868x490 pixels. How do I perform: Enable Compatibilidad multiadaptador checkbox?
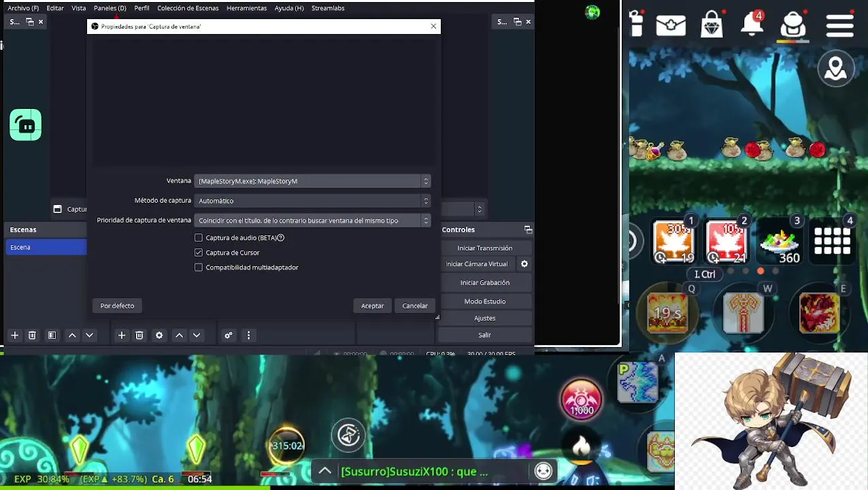click(x=199, y=267)
